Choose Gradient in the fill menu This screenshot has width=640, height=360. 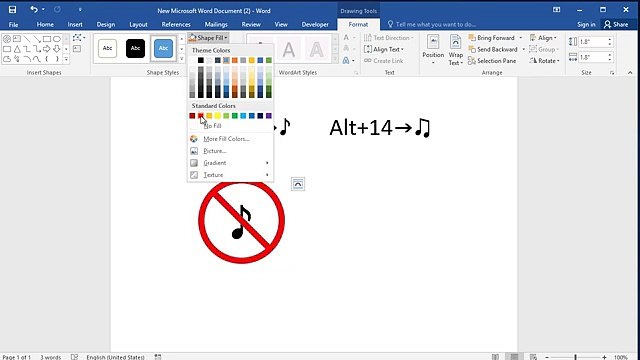(x=230, y=163)
